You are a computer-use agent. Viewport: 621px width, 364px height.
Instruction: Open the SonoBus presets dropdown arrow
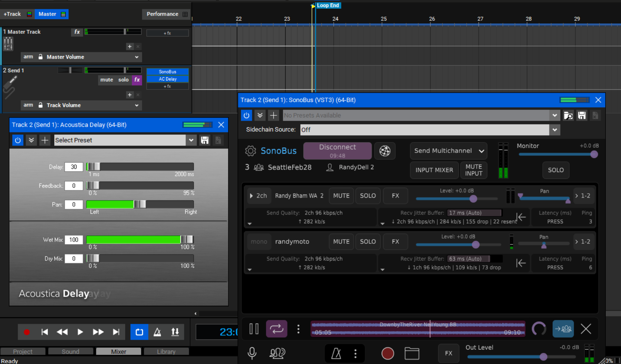[555, 115]
